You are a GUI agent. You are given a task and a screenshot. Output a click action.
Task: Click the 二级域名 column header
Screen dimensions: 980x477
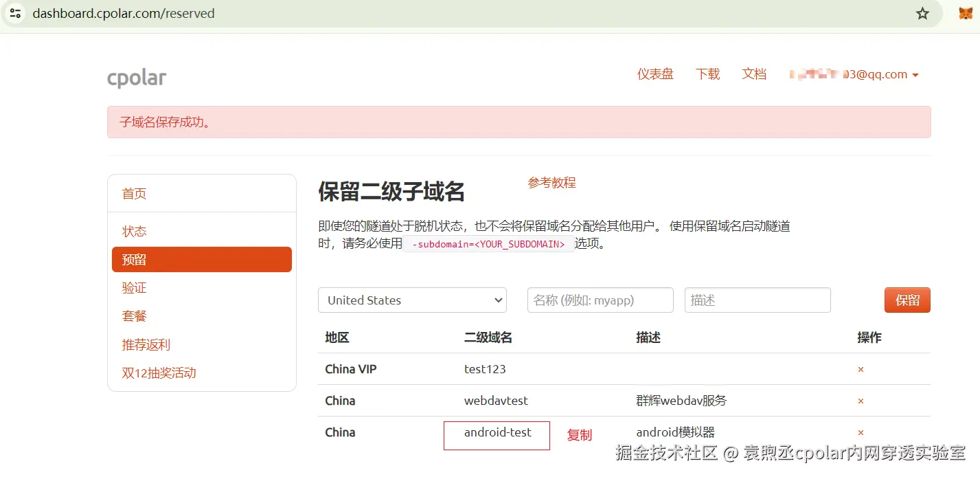(488, 337)
